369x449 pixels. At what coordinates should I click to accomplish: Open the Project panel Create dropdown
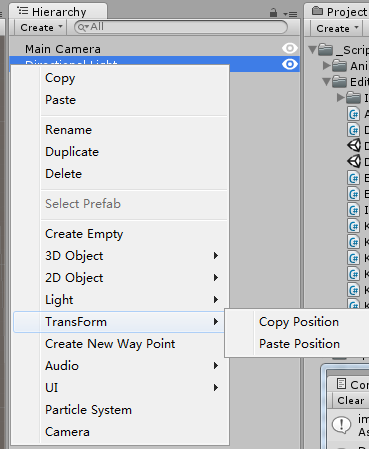pos(337,29)
